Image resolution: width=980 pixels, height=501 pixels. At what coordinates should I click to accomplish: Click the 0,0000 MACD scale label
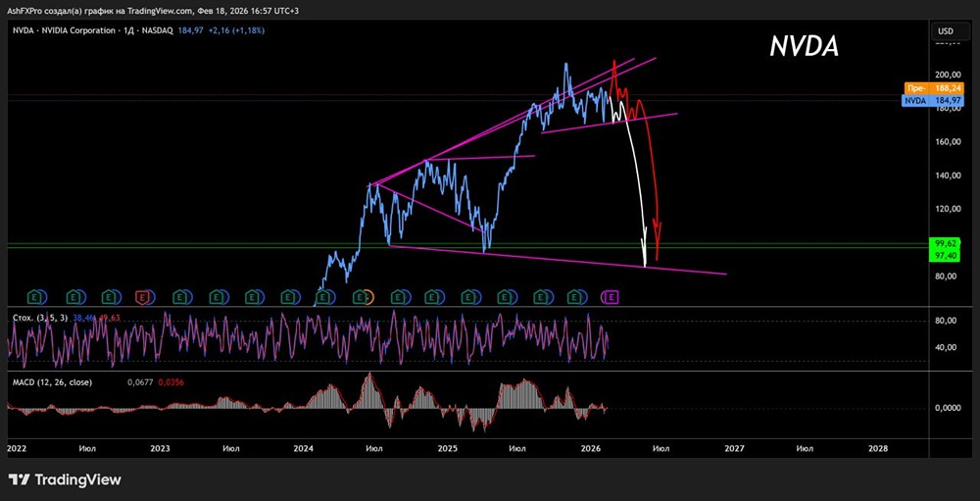pos(950,408)
